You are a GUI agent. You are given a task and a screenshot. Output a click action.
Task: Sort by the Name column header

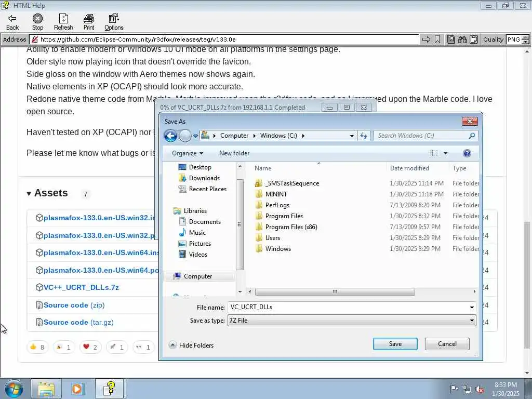[x=263, y=168]
